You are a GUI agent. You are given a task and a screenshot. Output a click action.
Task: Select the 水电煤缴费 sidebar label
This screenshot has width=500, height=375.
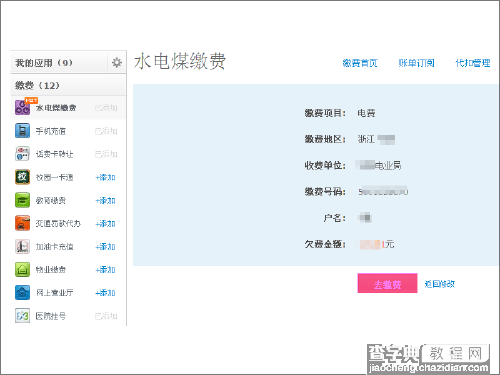point(56,108)
